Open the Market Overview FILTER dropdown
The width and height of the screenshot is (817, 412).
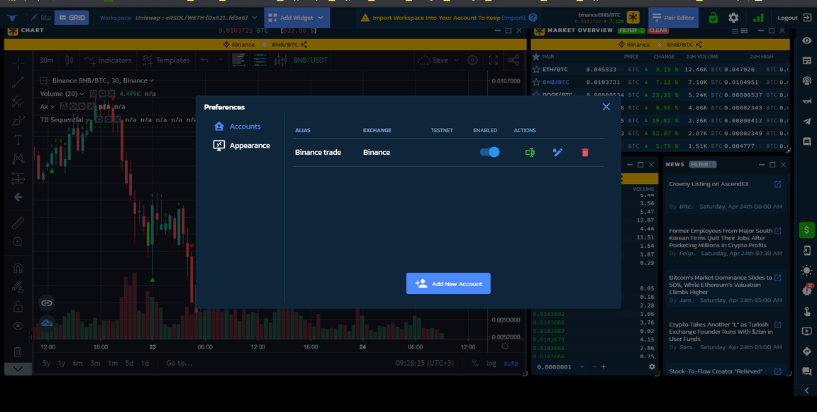[x=630, y=31]
